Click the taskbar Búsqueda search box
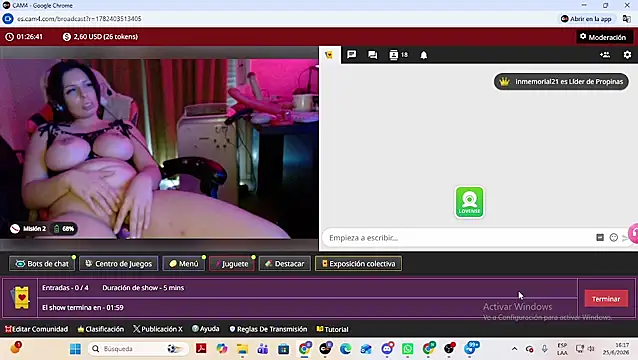The image size is (638, 360). (x=138, y=349)
